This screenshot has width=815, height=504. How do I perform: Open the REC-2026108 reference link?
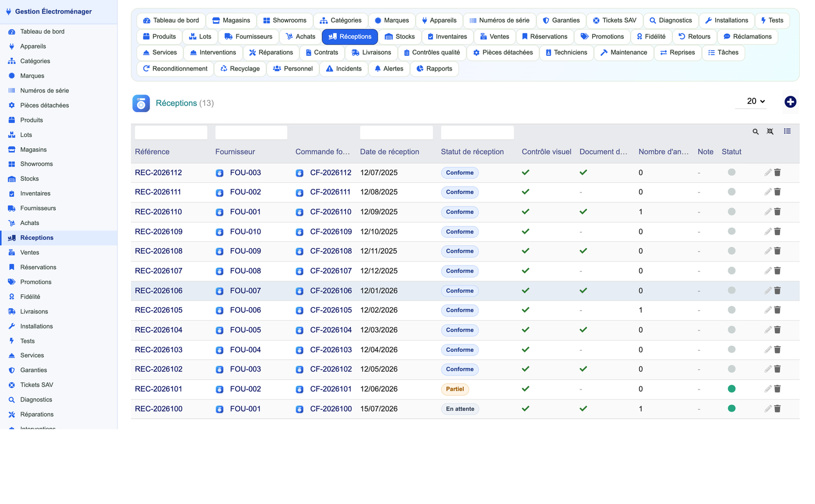[158, 251]
